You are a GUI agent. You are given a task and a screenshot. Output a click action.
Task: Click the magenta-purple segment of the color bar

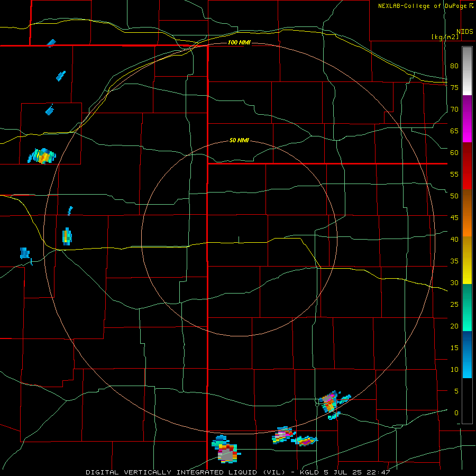(467, 119)
